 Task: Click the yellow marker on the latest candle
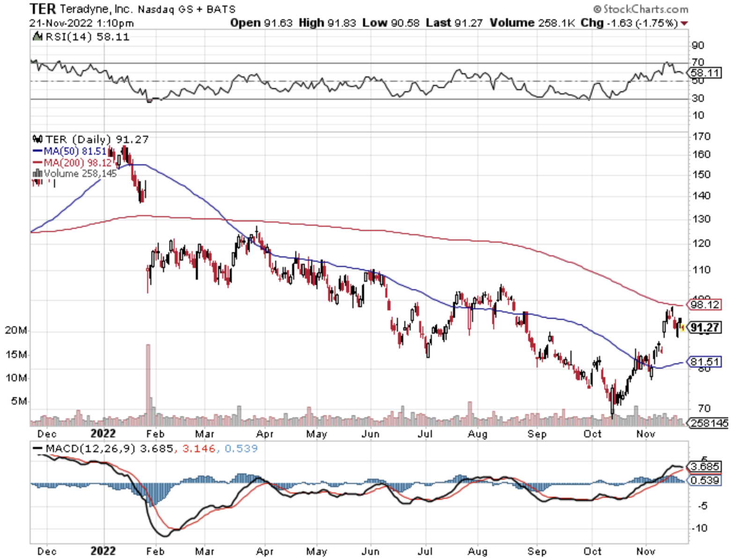click(683, 328)
